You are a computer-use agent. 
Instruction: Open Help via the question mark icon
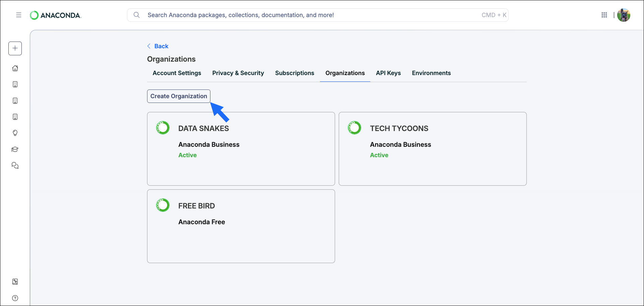point(15,298)
